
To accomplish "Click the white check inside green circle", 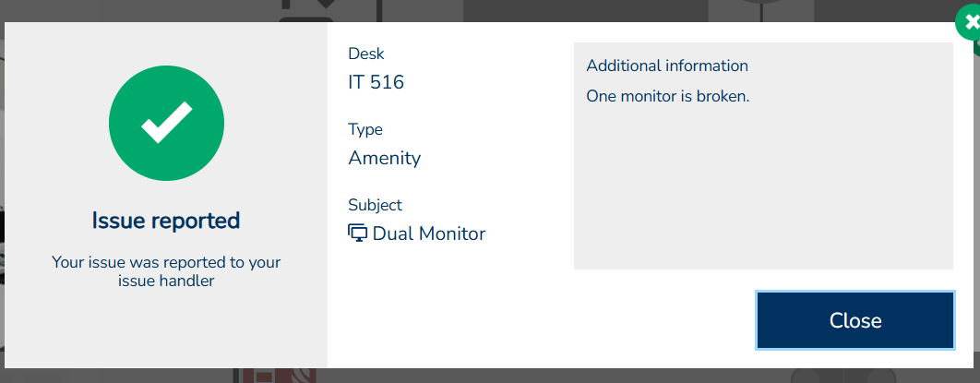I will coord(166,124).
